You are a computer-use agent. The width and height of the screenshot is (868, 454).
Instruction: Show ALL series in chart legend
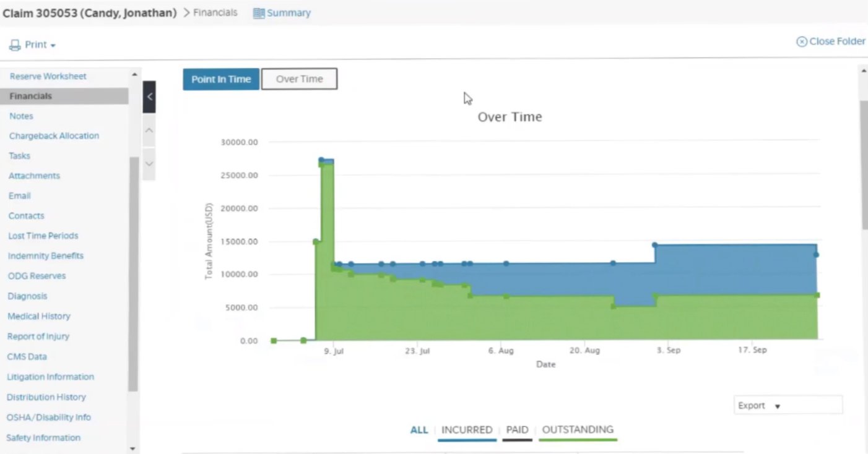tap(419, 430)
